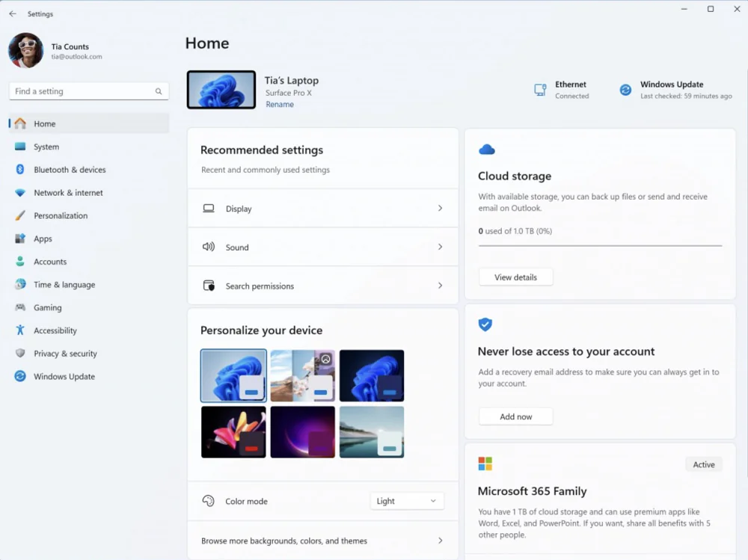The image size is (748, 560).
Task: Select the purple glow theme
Action: [x=302, y=432]
